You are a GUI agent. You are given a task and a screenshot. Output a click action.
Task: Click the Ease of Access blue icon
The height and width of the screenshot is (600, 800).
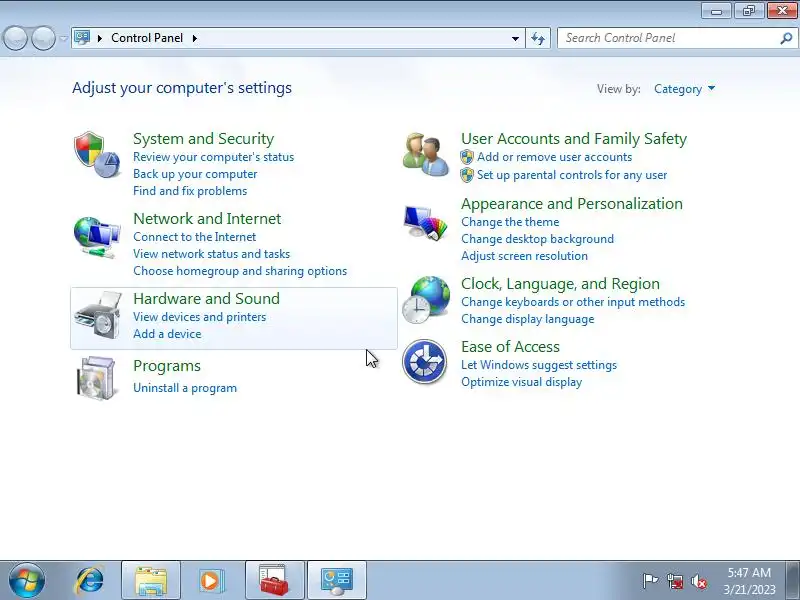(424, 361)
